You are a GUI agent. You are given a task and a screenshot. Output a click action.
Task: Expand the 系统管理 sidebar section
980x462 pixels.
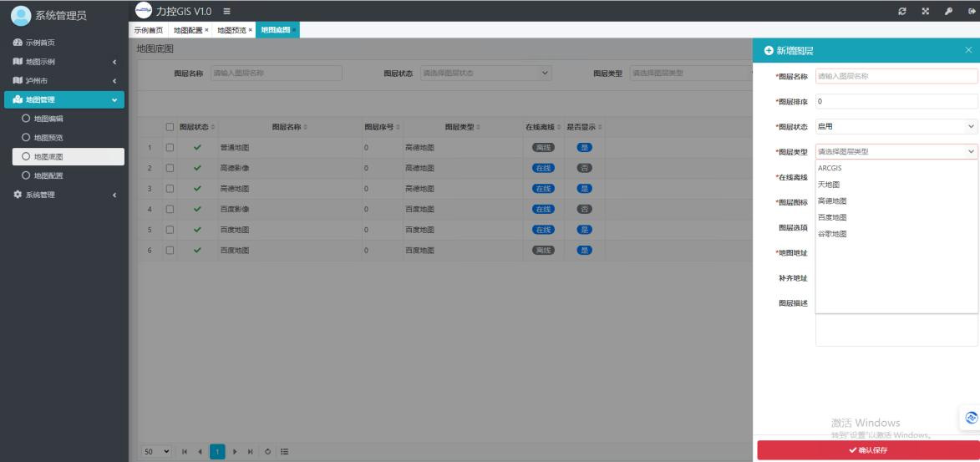[x=63, y=195]
